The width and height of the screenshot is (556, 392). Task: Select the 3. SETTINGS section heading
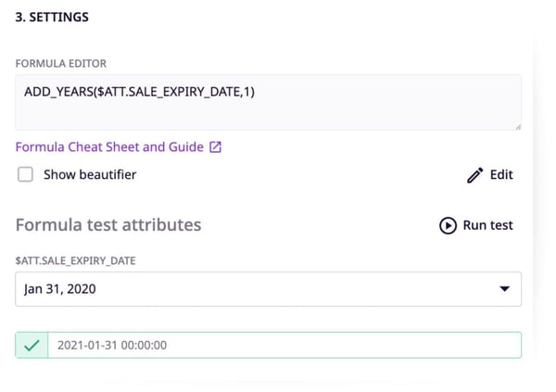tap(52, 17)
